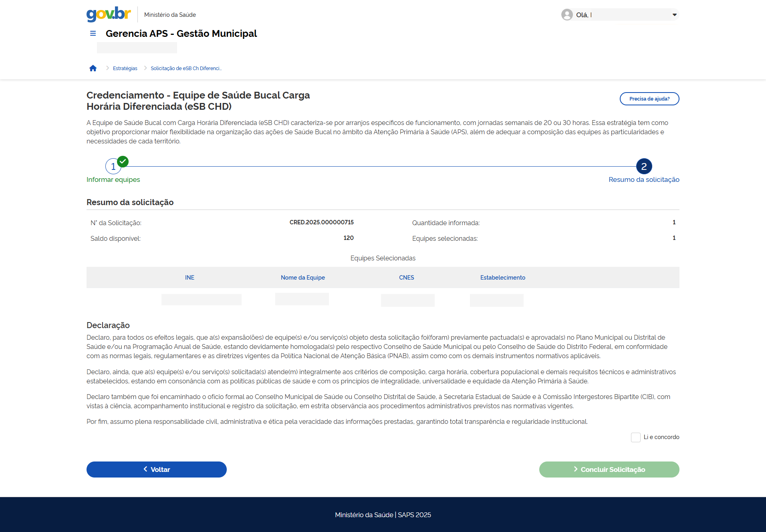Viewport: 766px width, 532px height.
Task: Click the CNES column header
Action: click(406, 278)
